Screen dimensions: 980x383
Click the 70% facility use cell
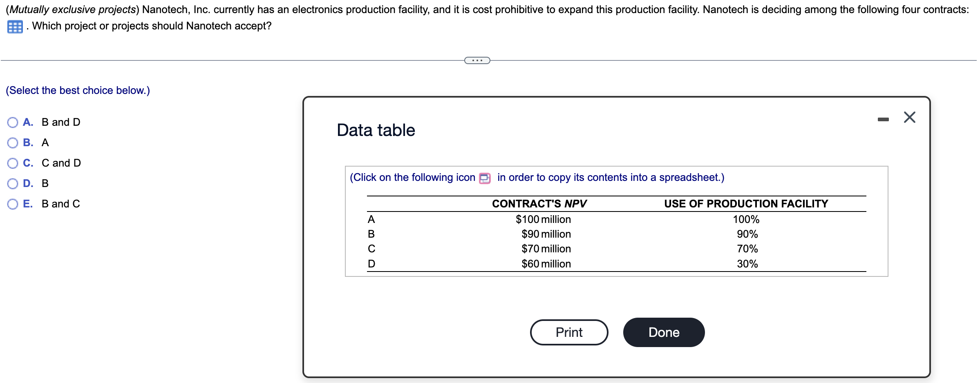[747, 249]
